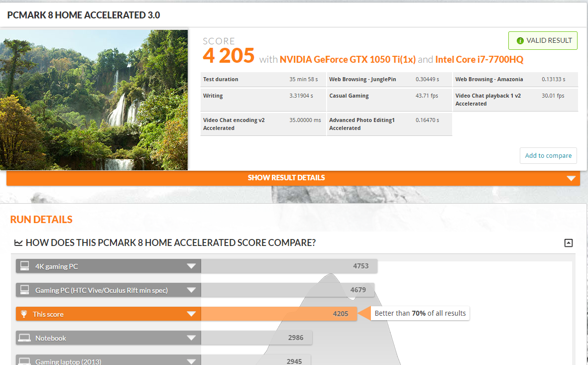The width and height of the screenshot is (588, 365).
Task: Click the Add to compare button
Action: point(548,156)
